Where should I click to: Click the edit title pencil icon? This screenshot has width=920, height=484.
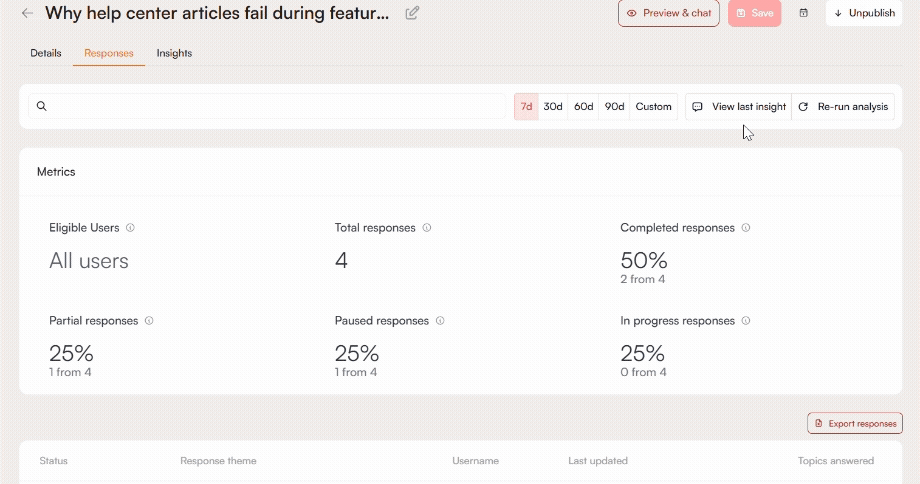point(412,13)
